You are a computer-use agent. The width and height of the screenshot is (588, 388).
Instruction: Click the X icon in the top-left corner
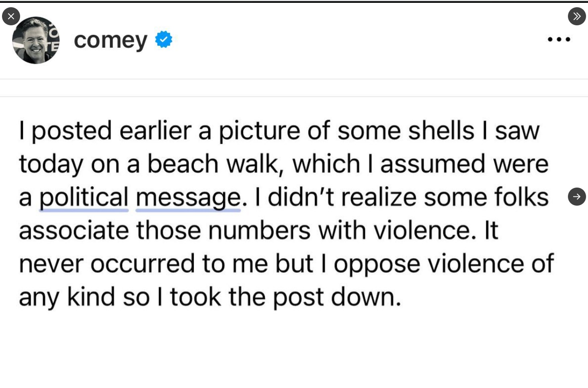pyautogui.click(x=11, y=16)
